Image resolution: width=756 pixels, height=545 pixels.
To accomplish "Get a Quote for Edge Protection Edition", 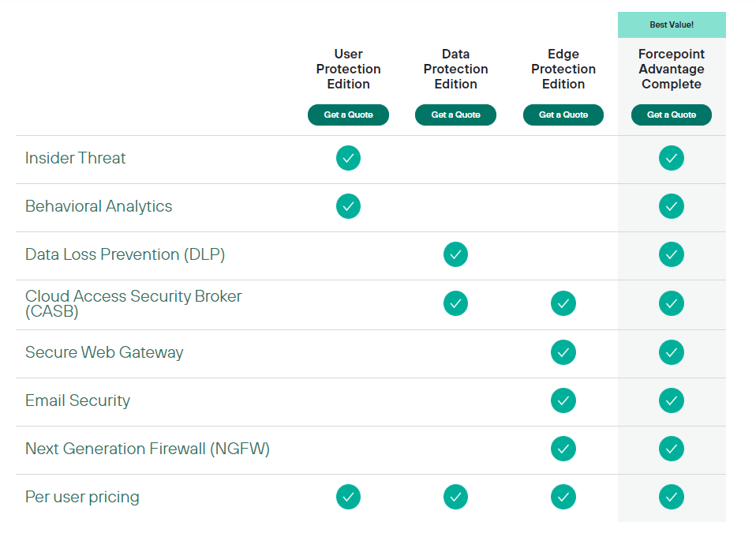I will tap(563, 115).
